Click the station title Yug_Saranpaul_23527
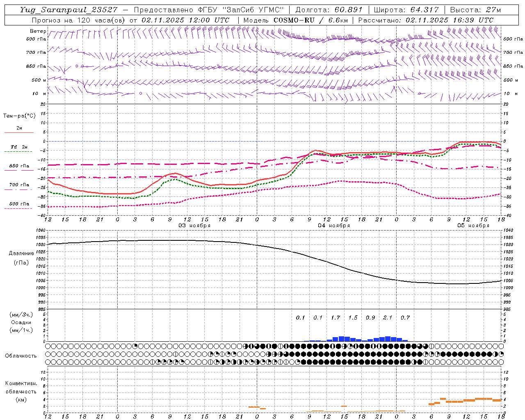This screenshot has width=525, height=420. pos(68,10)
